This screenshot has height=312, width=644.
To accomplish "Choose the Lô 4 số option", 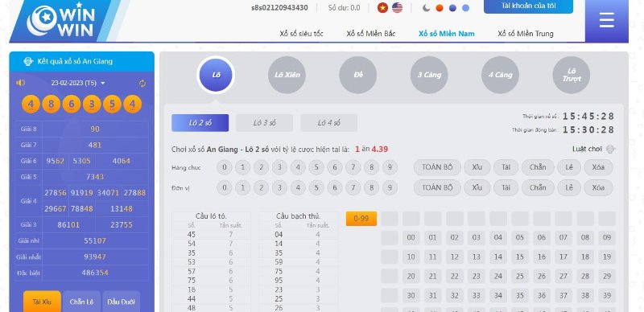I will click(329, 123).
